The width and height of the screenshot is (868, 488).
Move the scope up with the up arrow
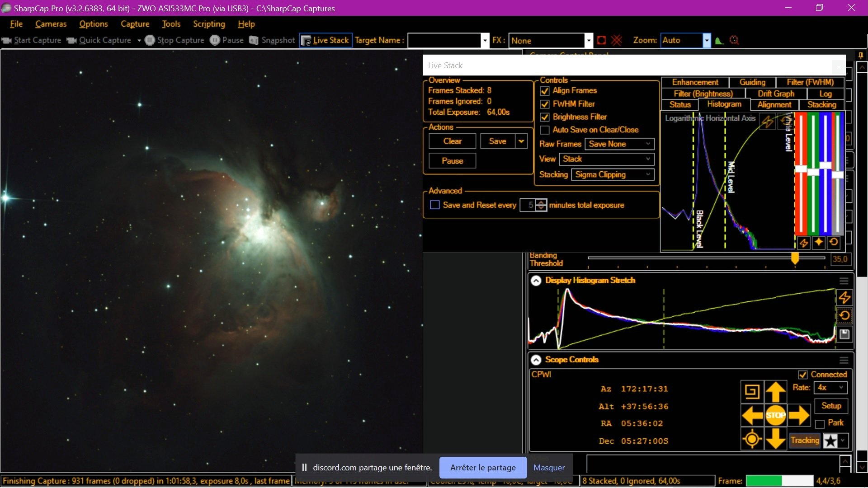point(776,391)
